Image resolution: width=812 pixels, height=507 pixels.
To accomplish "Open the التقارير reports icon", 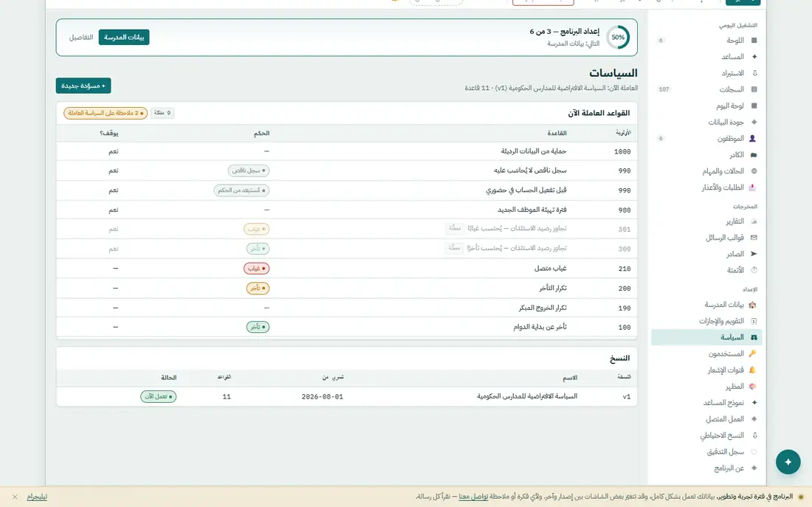I will tap(754, 221).
